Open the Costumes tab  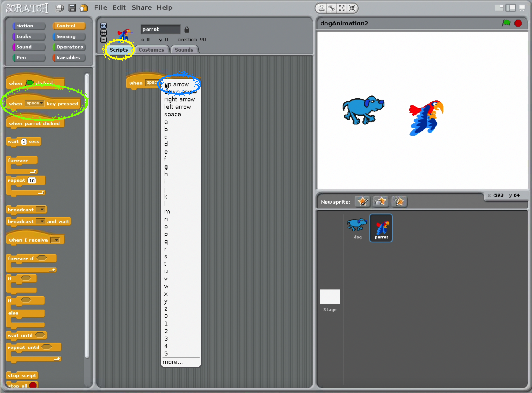tap(151, 50)
